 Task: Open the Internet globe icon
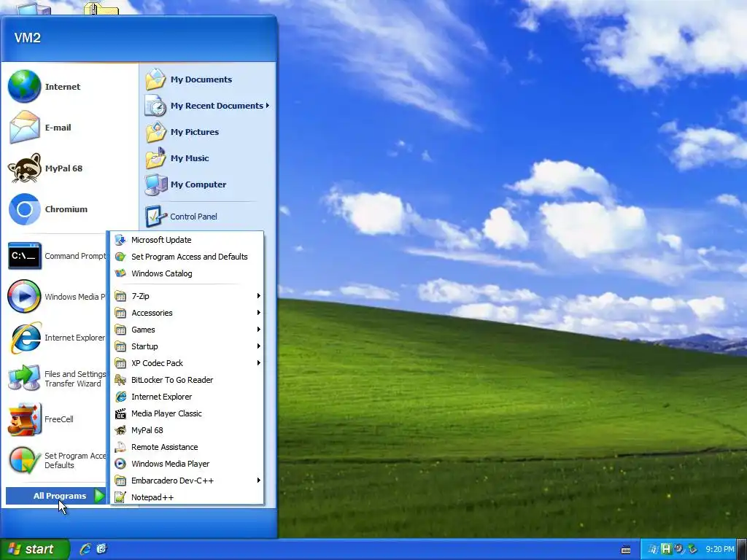24,86
